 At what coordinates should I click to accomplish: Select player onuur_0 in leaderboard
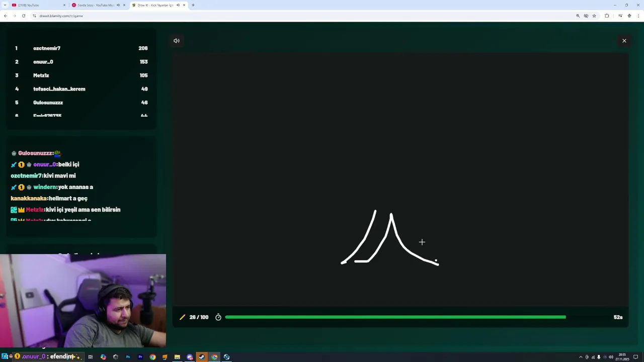(43, 62)
